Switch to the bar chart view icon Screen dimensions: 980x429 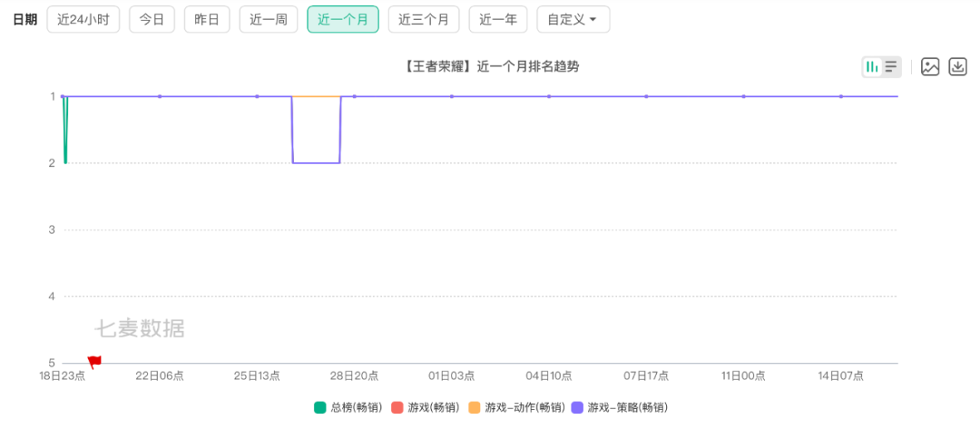(872, 66)
